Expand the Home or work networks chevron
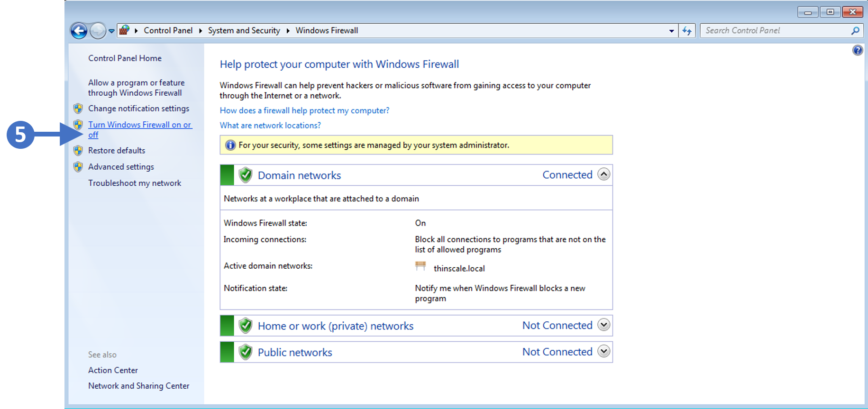 [603, 325]
